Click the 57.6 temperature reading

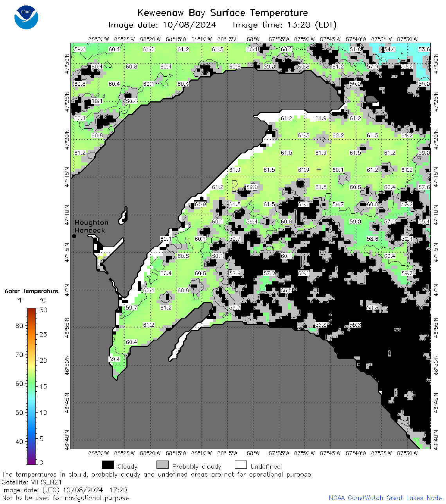(x=424, y=187)
